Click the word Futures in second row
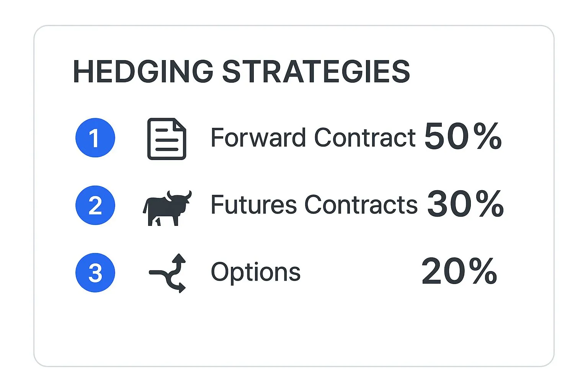The height and width of the screenshot is (392, 588). pyautogui.click(x=253, y=205)
